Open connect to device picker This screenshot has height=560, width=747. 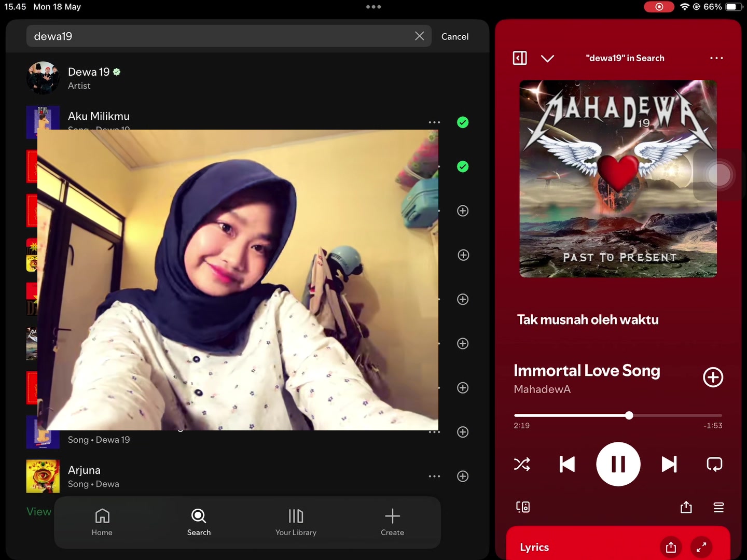[x=522, y=507]
